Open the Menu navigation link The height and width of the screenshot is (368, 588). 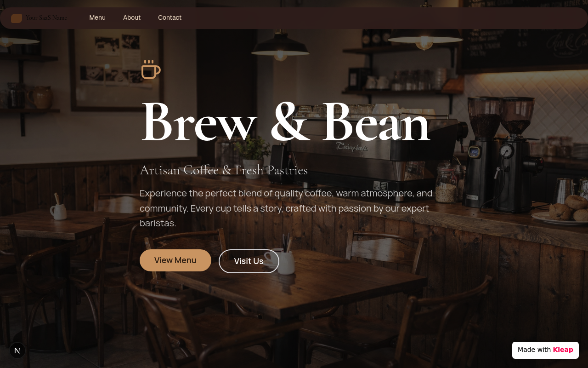pos(97,17)
